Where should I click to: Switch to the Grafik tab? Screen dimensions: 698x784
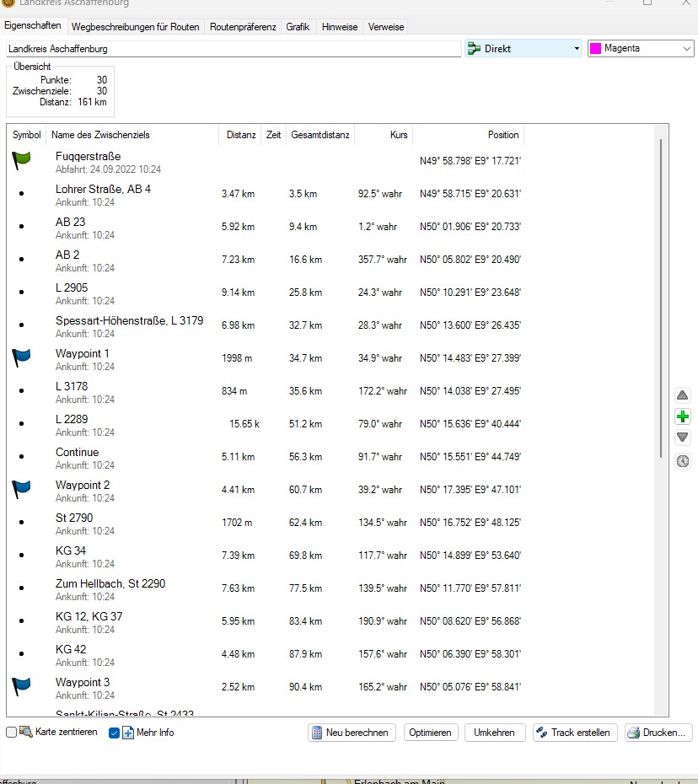click(298, 27)
